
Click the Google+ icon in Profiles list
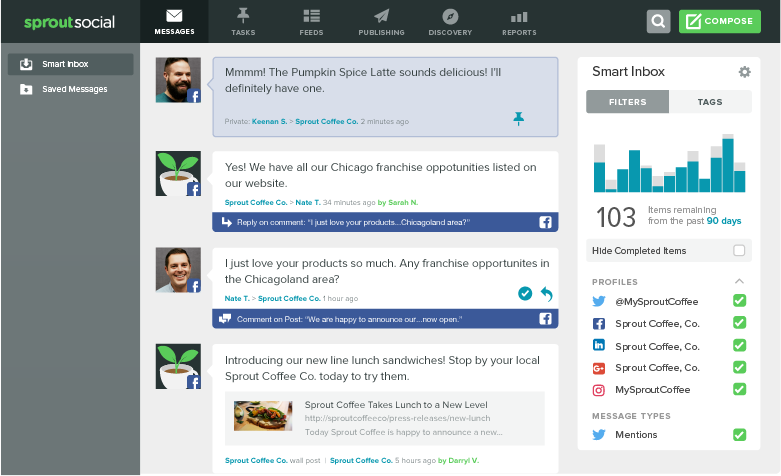(x=599, y=368)
